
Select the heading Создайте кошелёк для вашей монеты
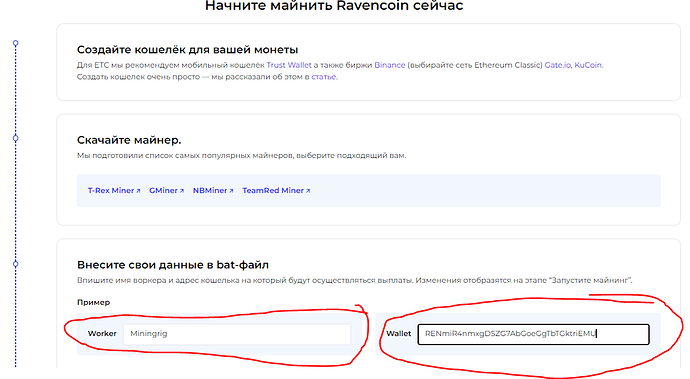click(x=187, y=49)
